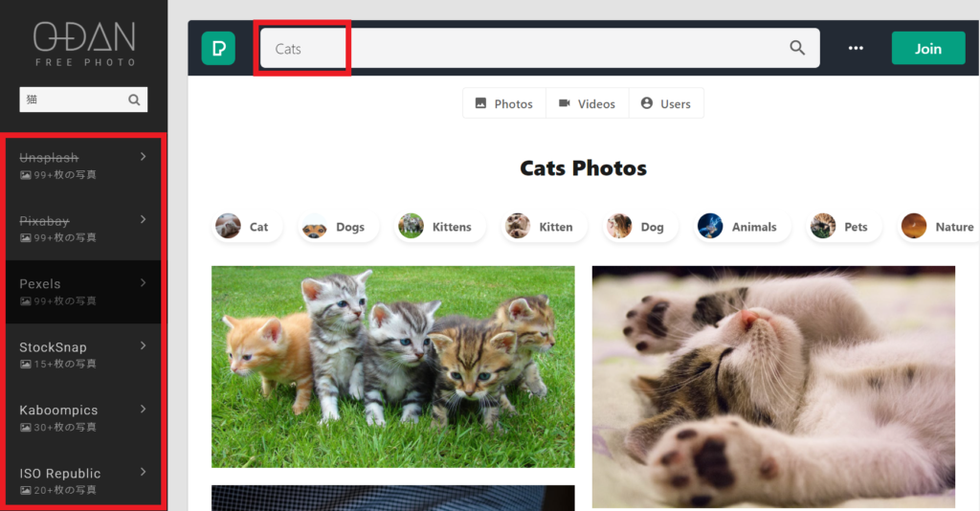Screen dimensions: 980x511
Task: Switch to the Videos tab
Action: pos(587,103)
